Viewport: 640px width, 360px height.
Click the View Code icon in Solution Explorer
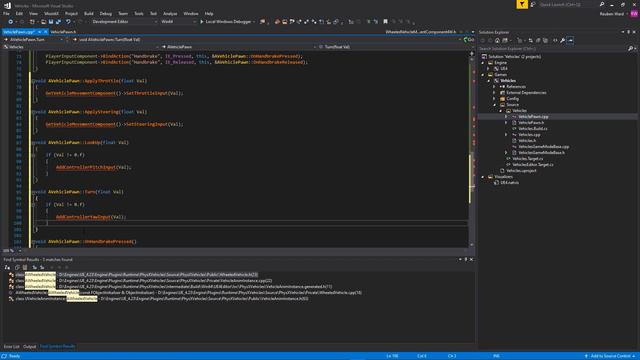pyautogui.click(x=555, y=40)
